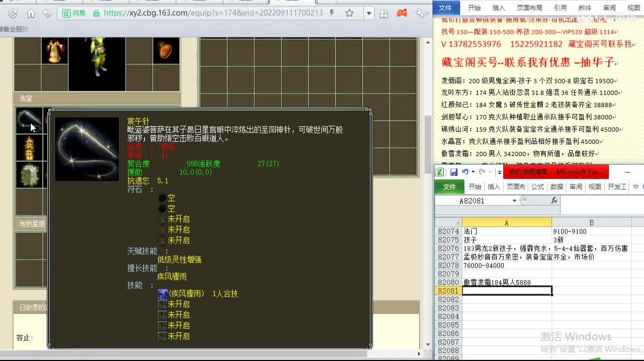Open the browser wrench tools icon

[x=420, y=13]
